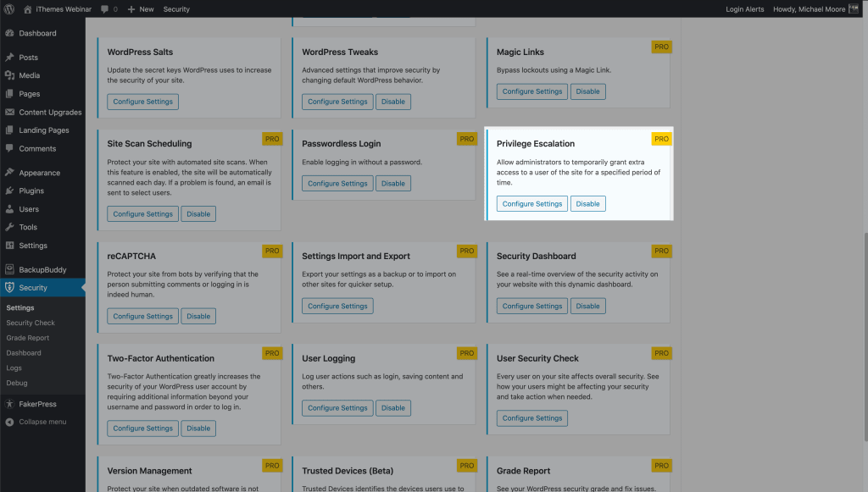The height and width of the screenshot is (492, 868).
Task: Click the Dashboard gauge icon in sidebar
Action: pyautogui.click(x=9, y=33)
